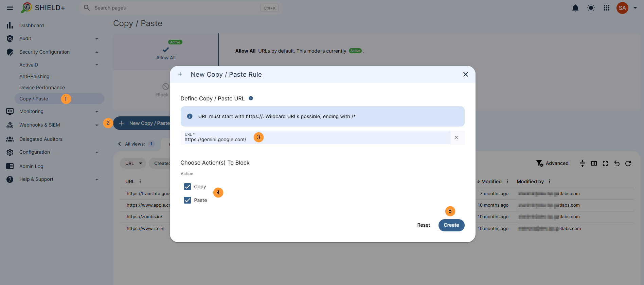644x285 pixels.
Task: Open Device Performance page
Action: [42, 88]
